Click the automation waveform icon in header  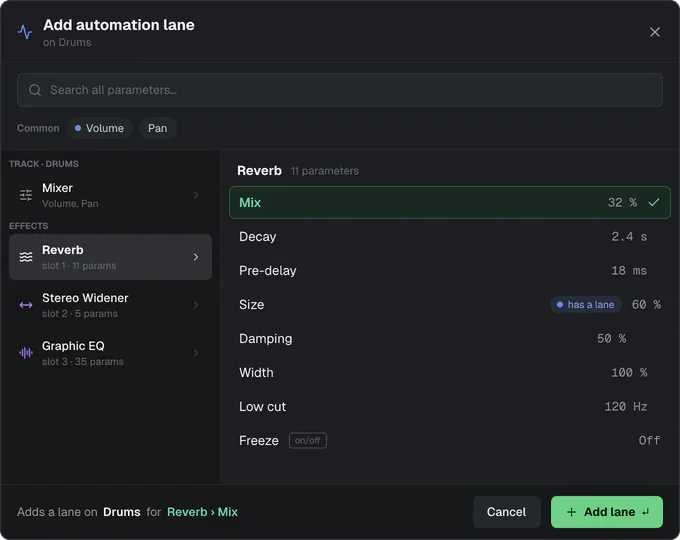tap(25, 32)
